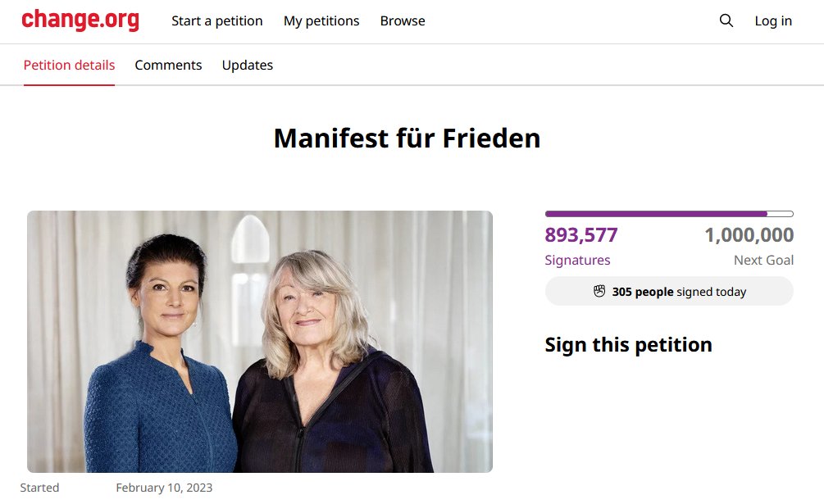The width and height of the screenshot is (824, 504).
Task: Switch to the Comments tab
Action: coord(168,65)
